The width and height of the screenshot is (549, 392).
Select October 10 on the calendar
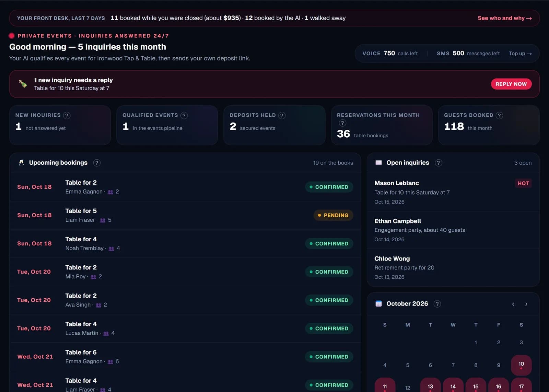(521, 365)
